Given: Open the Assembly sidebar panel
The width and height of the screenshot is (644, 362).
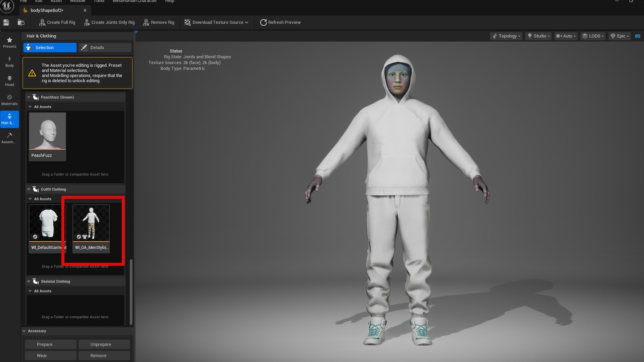Looking at the screenshot, I should click(x=10, y=138).
